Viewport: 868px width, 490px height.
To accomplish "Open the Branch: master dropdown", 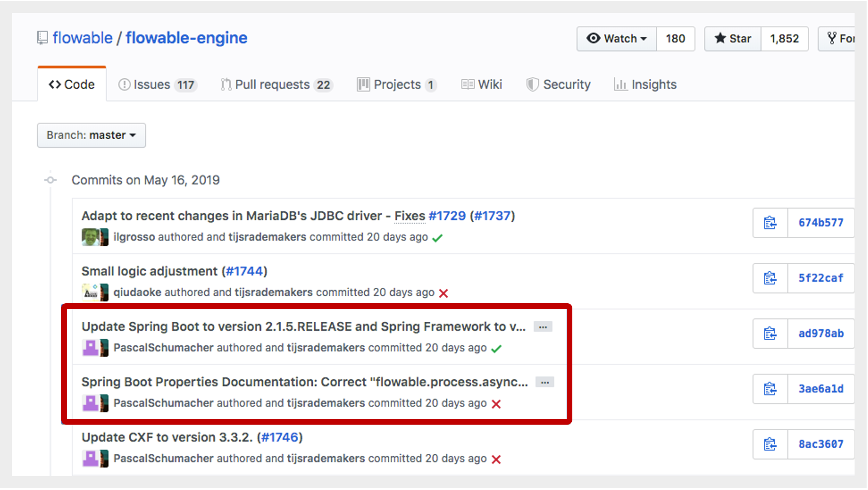I will click(x=91, y=135).
